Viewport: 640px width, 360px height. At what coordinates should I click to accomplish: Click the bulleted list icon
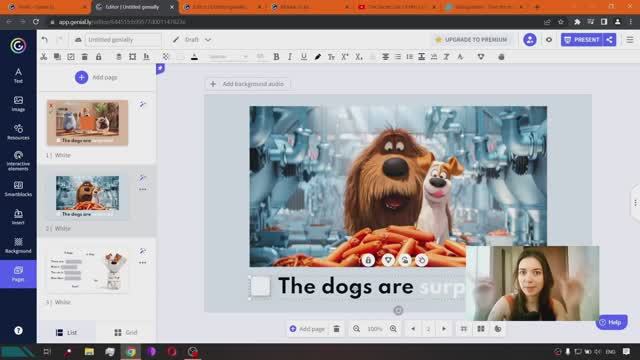pyautogui.click(x=398, y=57)
